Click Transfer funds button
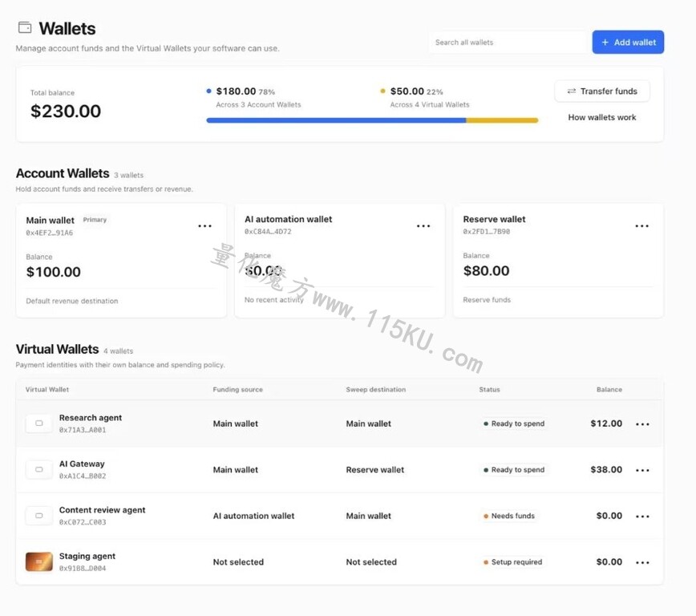The image size is (696, 616). pos(602,91)
